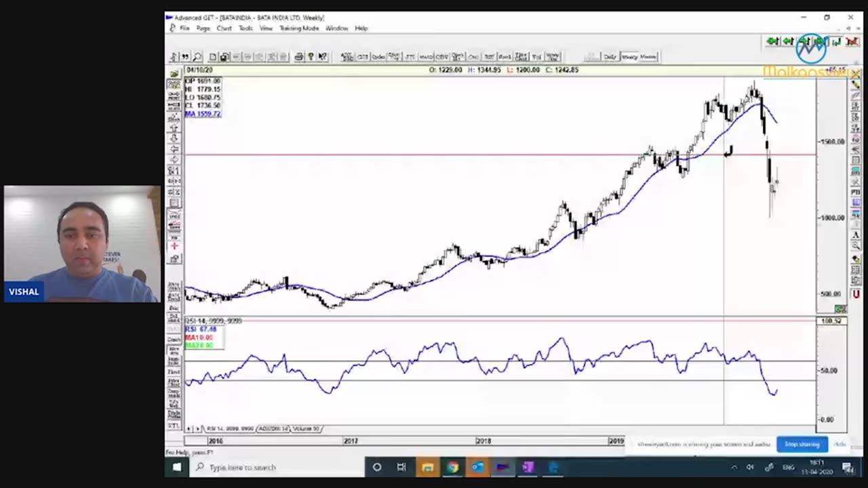The image size is (868, 488).
Task: Click the new page icon in the toolbar
Action: click(213, 57)
